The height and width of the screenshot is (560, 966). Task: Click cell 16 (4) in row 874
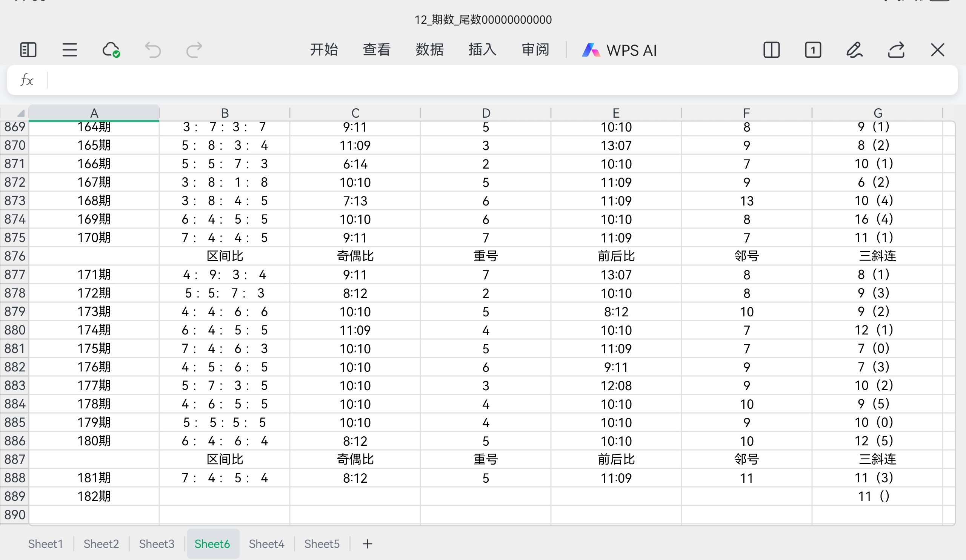tap(878, 219)
